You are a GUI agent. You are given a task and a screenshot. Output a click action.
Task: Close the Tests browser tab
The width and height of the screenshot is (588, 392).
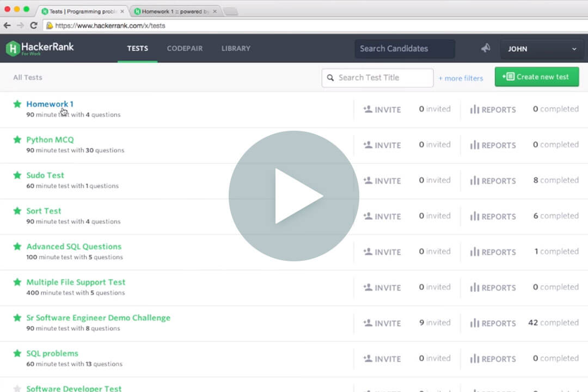click(x=122, y=11)
